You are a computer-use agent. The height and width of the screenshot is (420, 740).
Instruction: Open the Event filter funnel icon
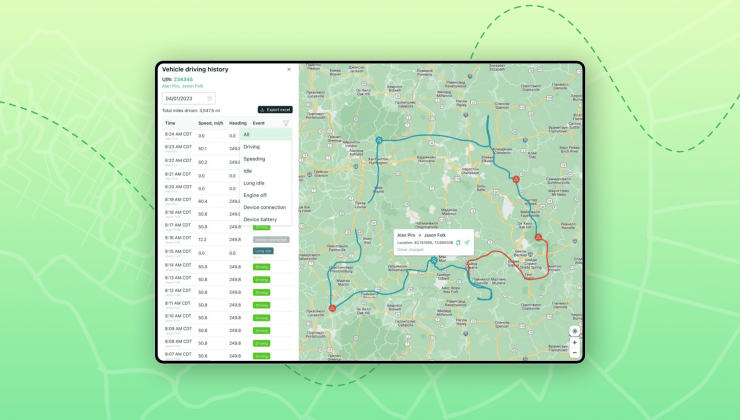[286, 123]
